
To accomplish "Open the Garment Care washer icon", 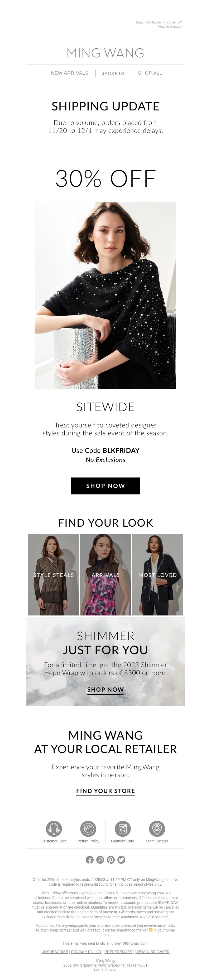I will [123, 828].
